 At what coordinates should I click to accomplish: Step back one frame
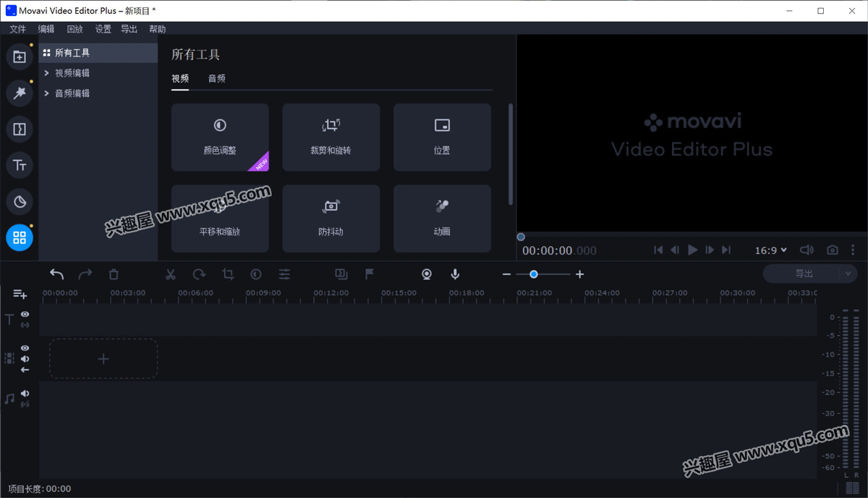click(x=675, y=250)
